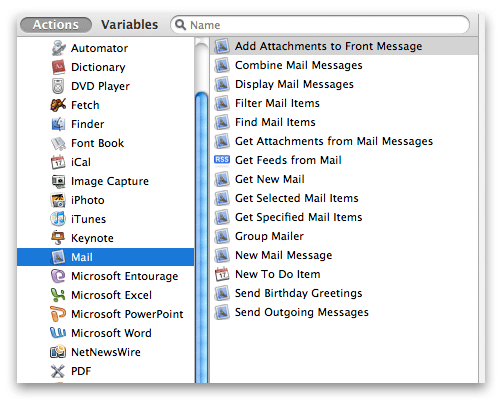
Task: Click the magnifying glass search icon
Action: [180, 24]
